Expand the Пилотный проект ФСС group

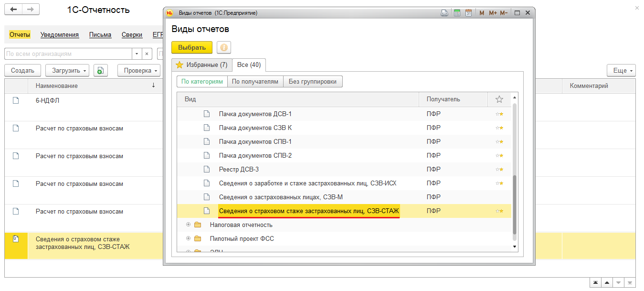point(188,238)
